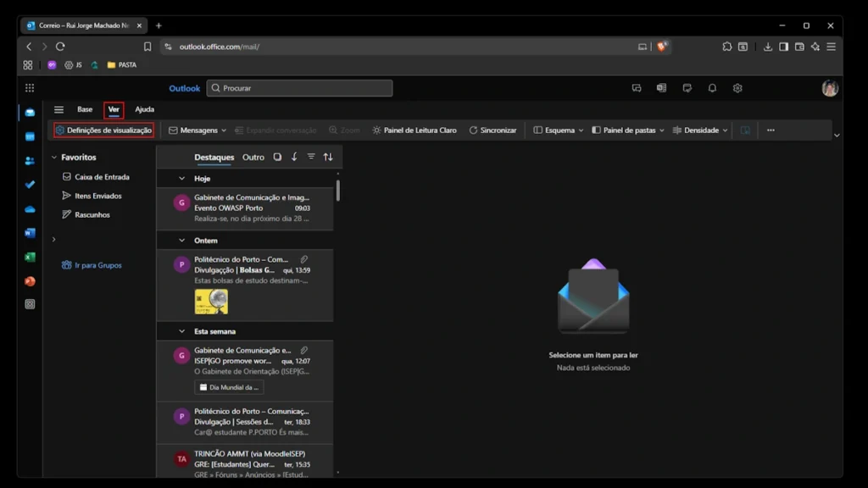
Task: Switch to the Ajuda tab
Action: (x=145, y=109)
